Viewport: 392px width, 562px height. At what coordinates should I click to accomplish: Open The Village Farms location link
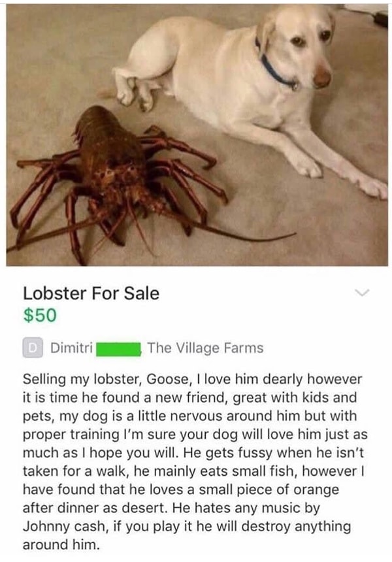click(x=205, y=348)
